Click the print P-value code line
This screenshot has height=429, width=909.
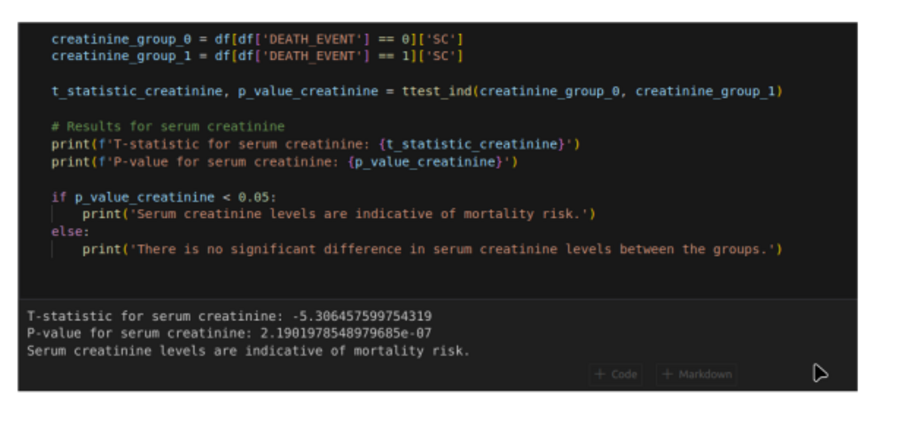tap(284, 161)
